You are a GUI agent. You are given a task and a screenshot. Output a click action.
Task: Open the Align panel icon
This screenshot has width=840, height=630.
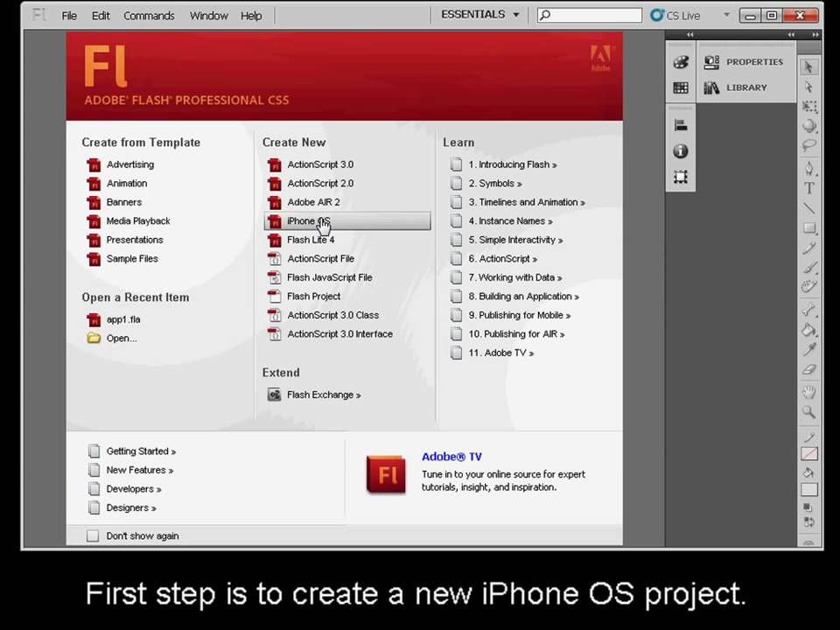(x=681, y=125)
